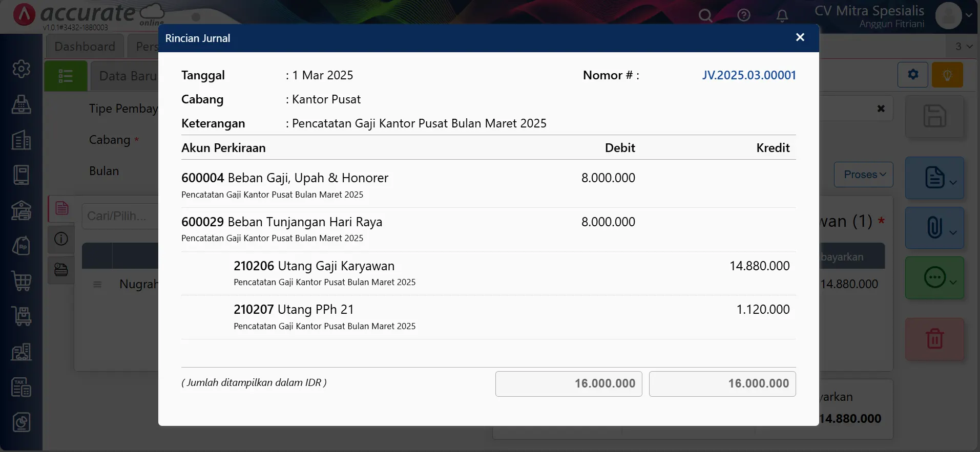Close the Rincian Jurnal dialog

(800, 37)
